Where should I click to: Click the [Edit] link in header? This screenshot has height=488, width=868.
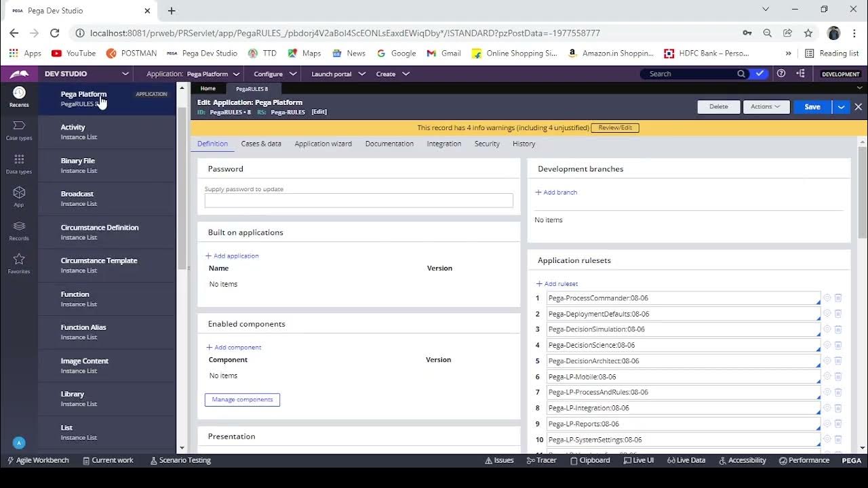coord(319,112)
